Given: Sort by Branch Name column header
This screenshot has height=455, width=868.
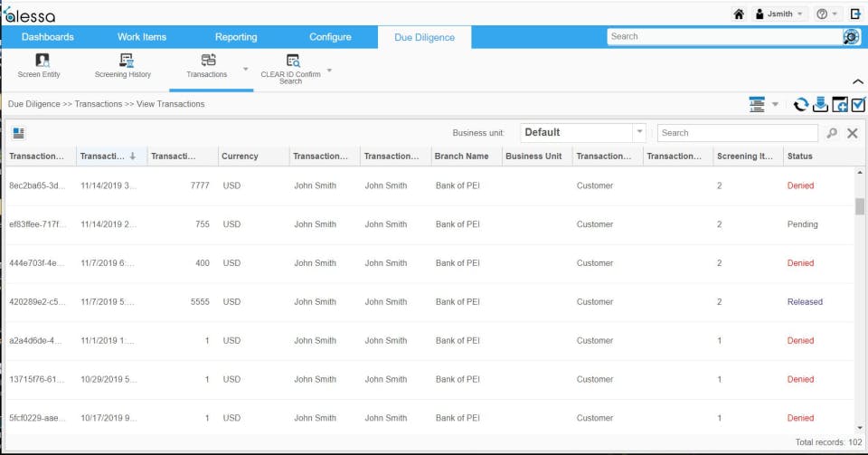Looking at the screenshot, I should (462, 156).
